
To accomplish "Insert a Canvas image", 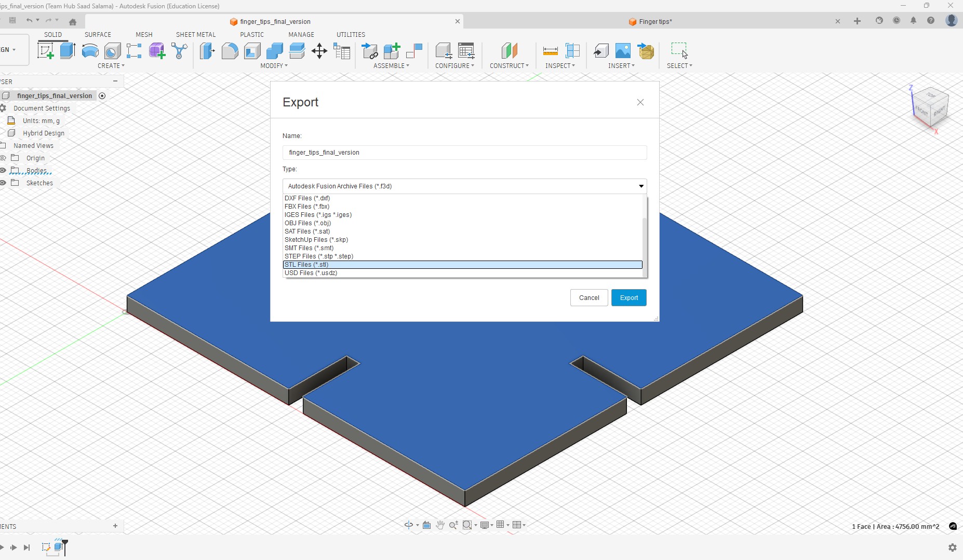I will click(623, 51).
